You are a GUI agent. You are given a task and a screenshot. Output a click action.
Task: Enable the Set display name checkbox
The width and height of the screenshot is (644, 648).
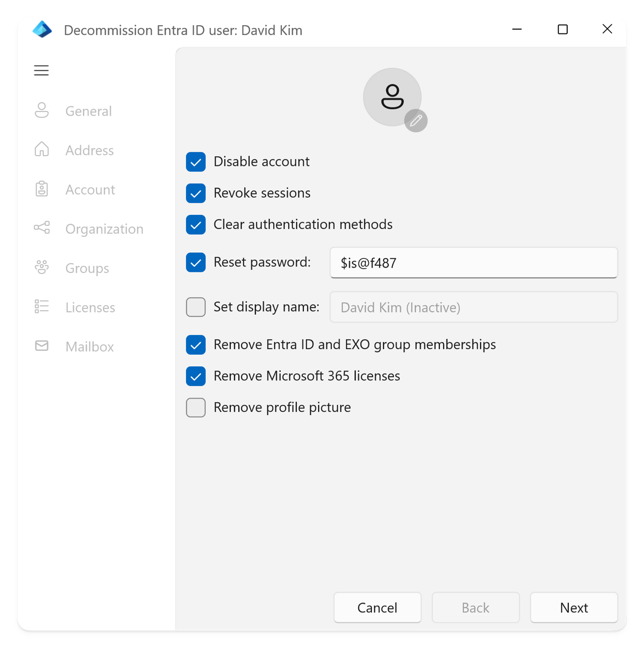196,307
